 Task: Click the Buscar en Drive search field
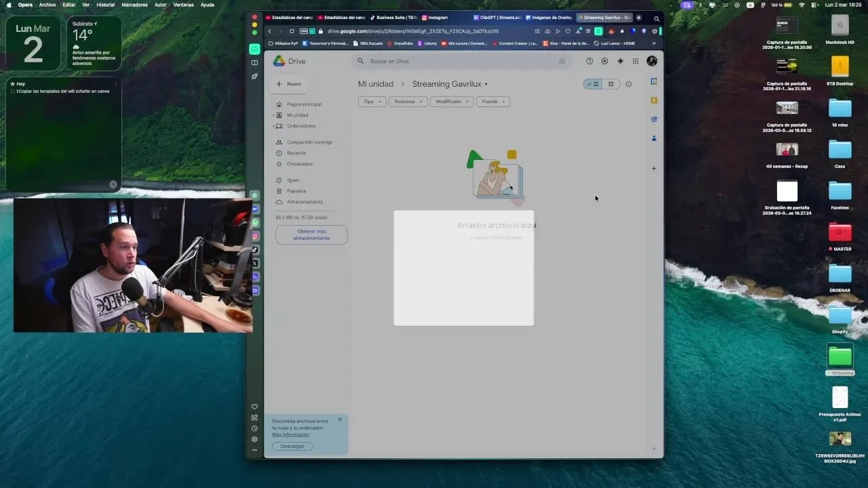pos(461,61)
